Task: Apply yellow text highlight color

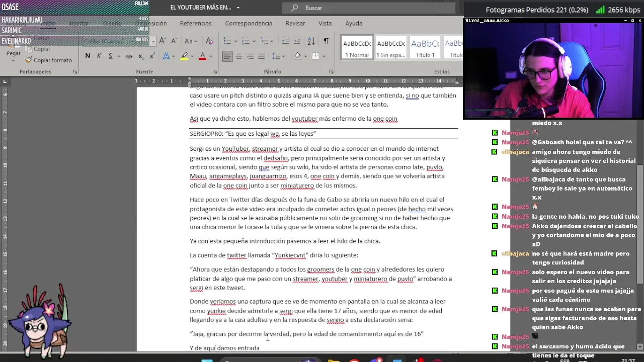Action: [184, 56]
